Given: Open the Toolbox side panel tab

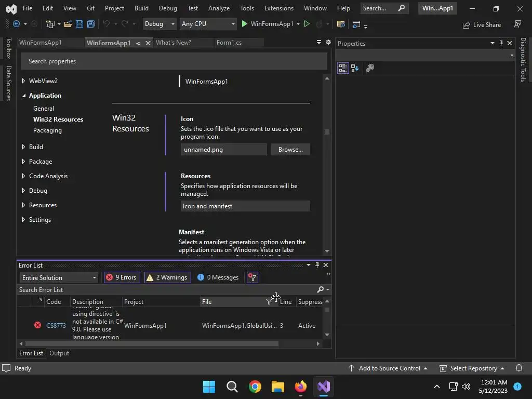Looking at the screenshot, I should point(9,48).
